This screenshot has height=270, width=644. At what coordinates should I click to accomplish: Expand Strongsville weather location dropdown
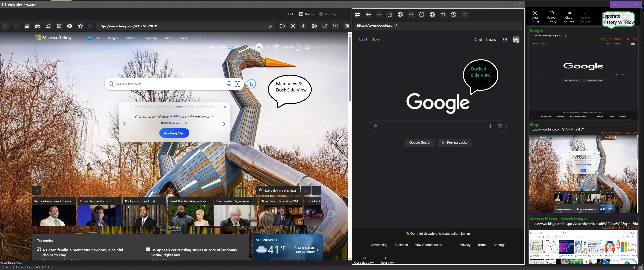point(281,240)
